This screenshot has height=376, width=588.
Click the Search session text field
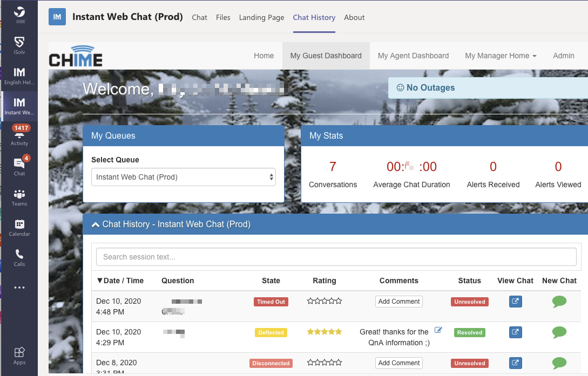pos(336,257)
